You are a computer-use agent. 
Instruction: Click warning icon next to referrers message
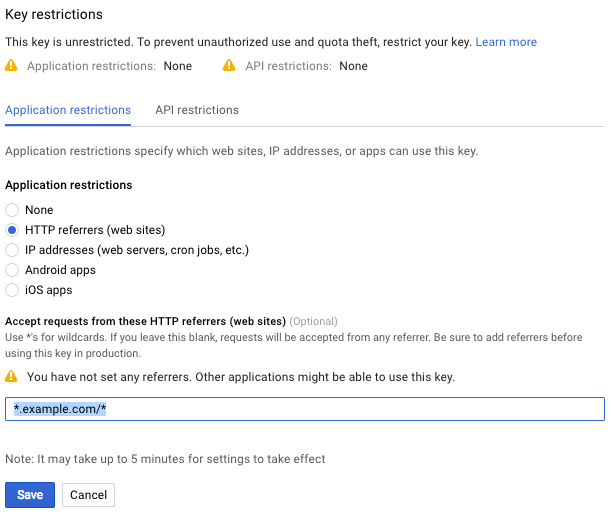click(12, 377)
